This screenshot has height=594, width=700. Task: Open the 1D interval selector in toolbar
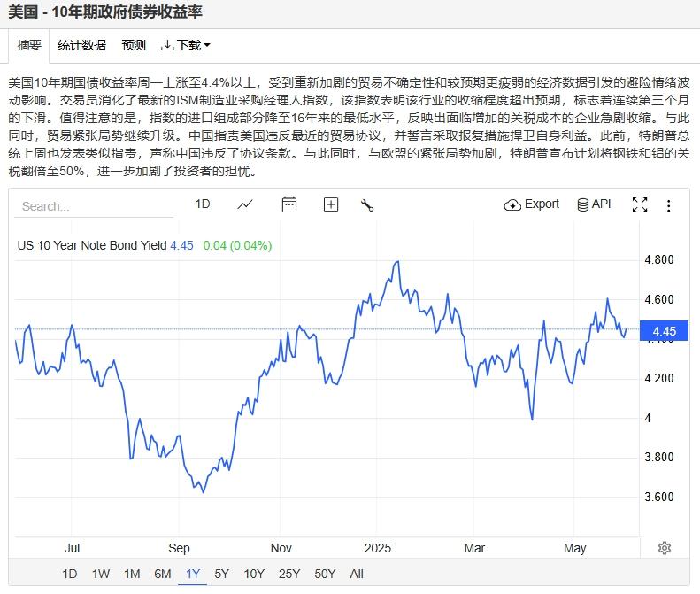(203, 204)
